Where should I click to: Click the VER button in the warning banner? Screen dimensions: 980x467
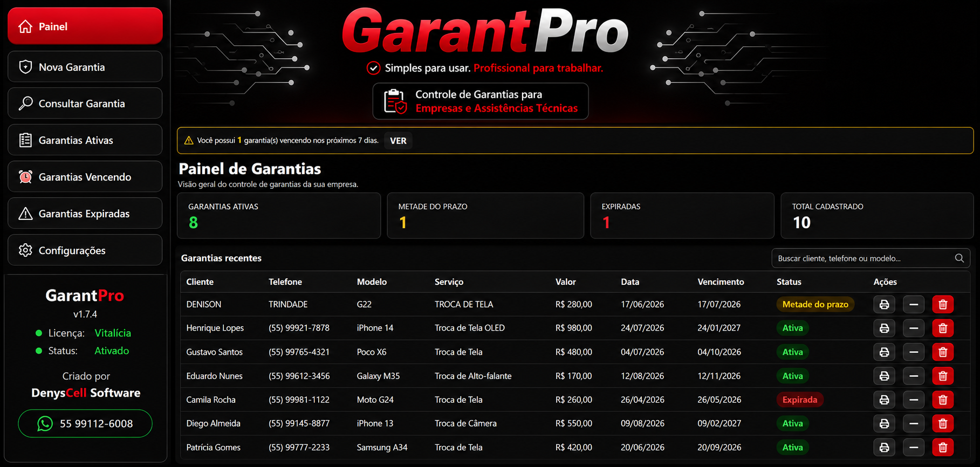tap(398, 141)
